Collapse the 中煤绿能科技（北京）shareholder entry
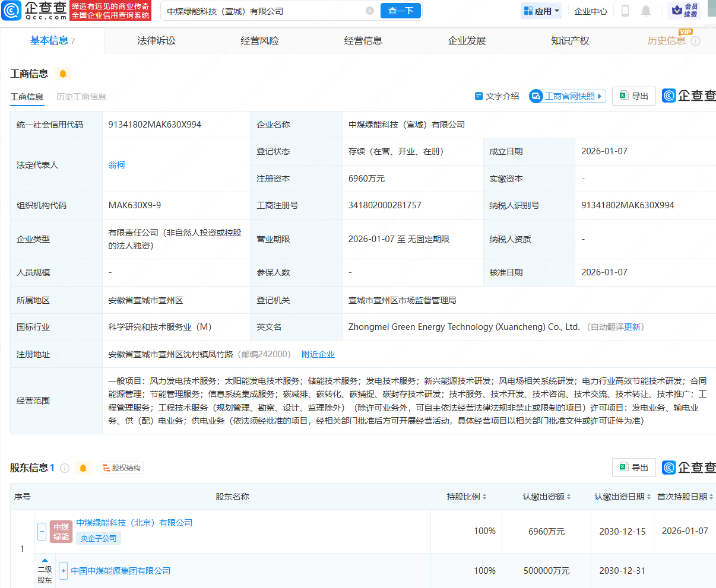 click(42, 532)
